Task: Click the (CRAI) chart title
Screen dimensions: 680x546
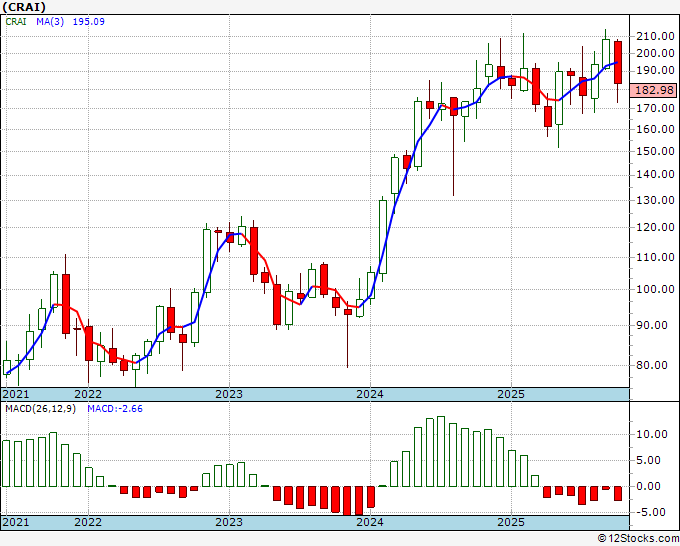Action: click(23, 7)
